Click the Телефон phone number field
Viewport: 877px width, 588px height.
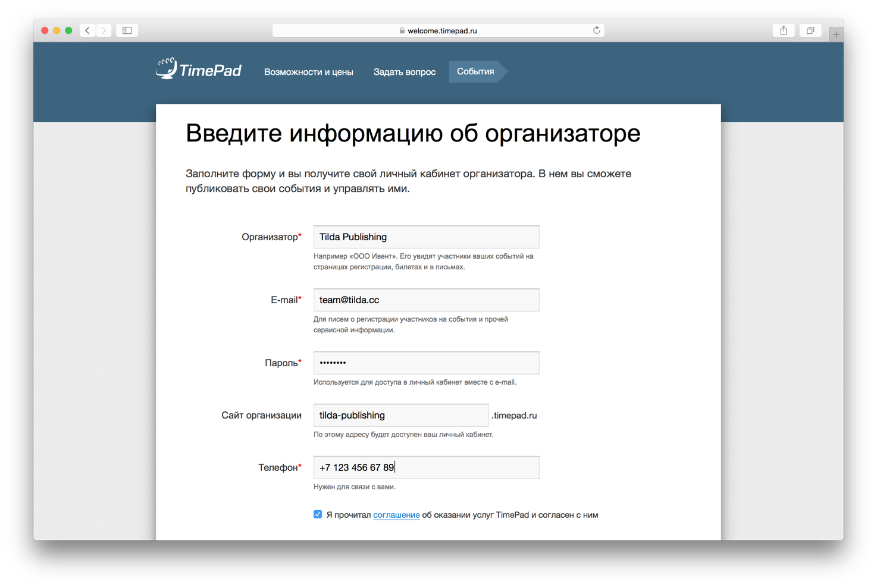425,467
